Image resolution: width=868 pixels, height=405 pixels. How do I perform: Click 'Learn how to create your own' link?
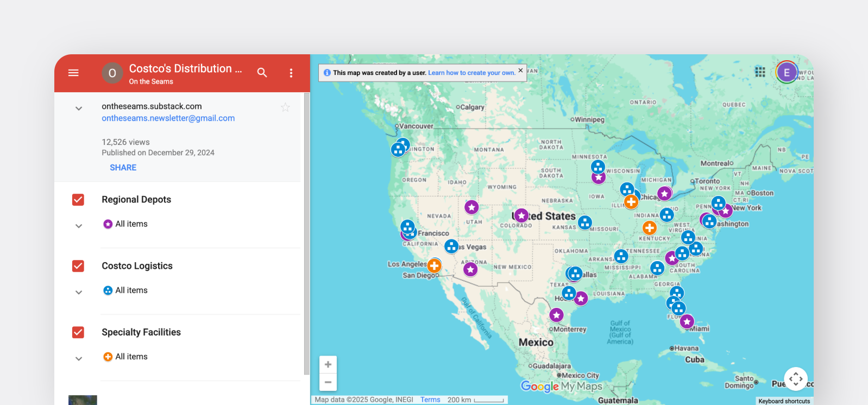(471, 73)
